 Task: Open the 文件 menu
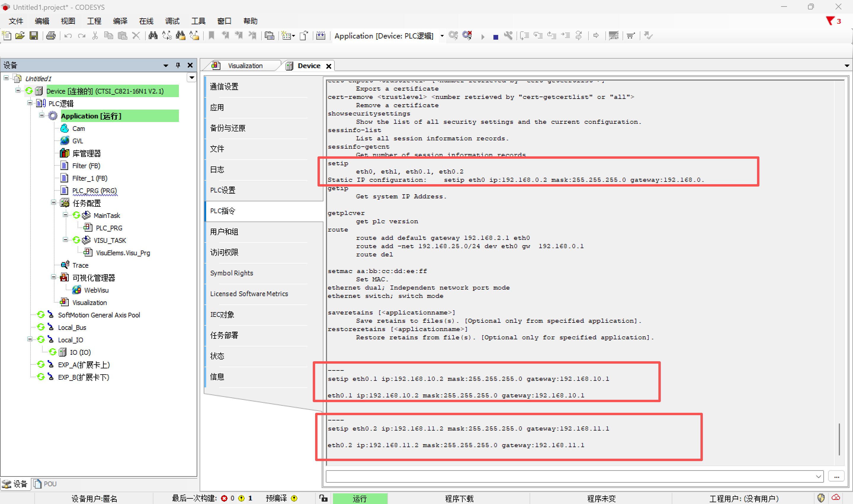click(x=16, y=21)
